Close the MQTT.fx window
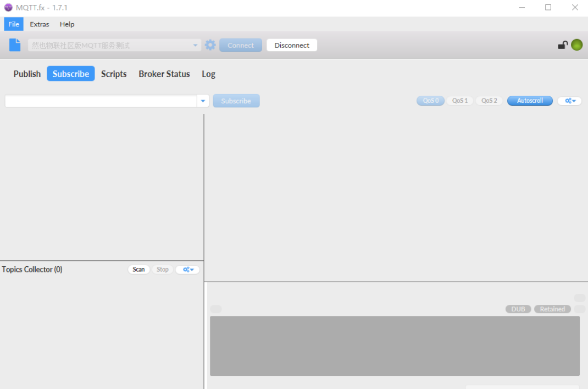Screen dimensions: 588x389 coord(575,8)
